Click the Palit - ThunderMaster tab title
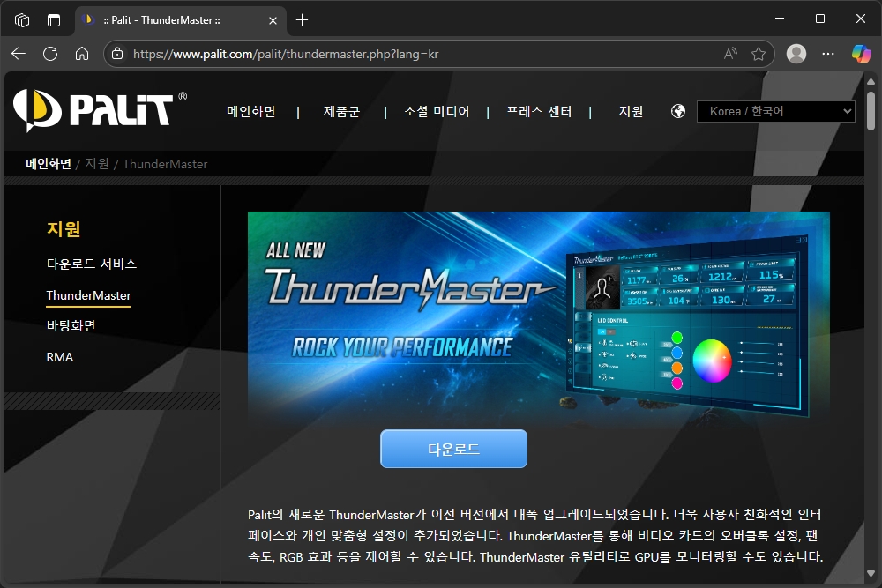Screen dimensions: 882x588 [162, 20]
